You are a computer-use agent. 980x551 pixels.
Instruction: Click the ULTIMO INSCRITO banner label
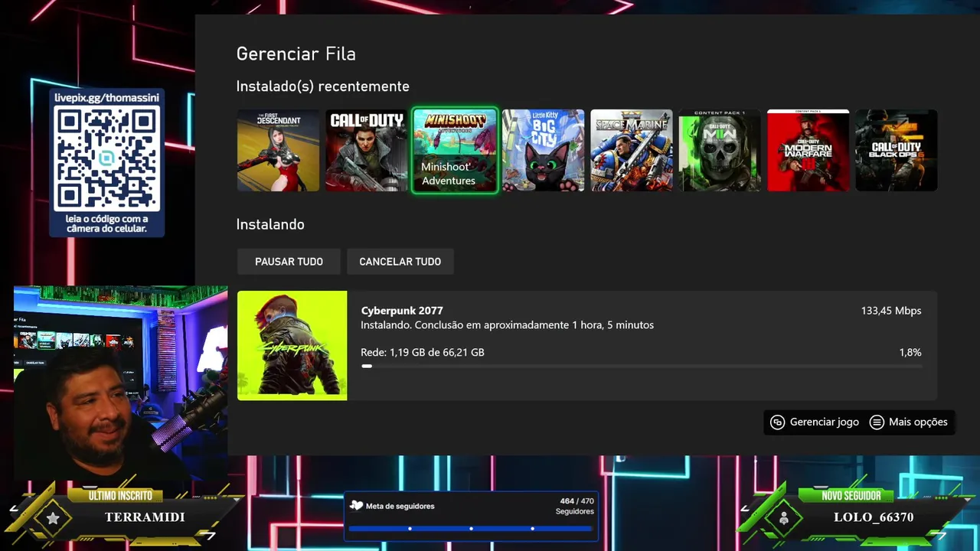tap(120, 495)
